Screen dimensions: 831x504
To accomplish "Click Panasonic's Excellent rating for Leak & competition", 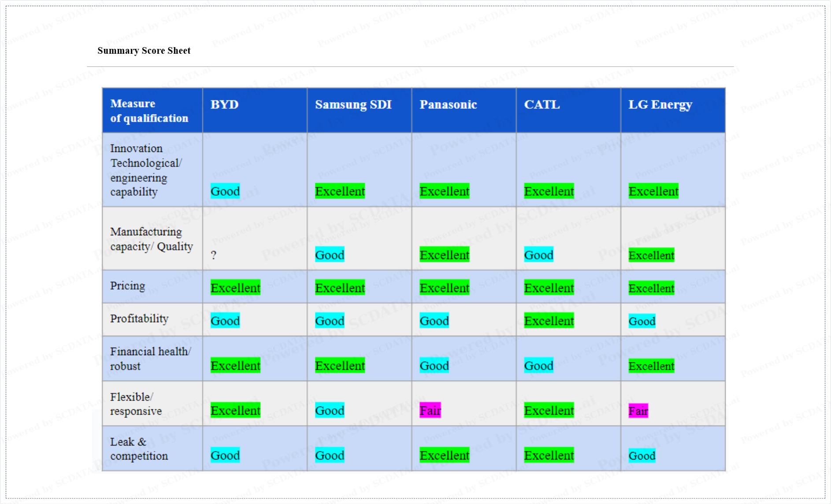I will (x=445, y=455).
